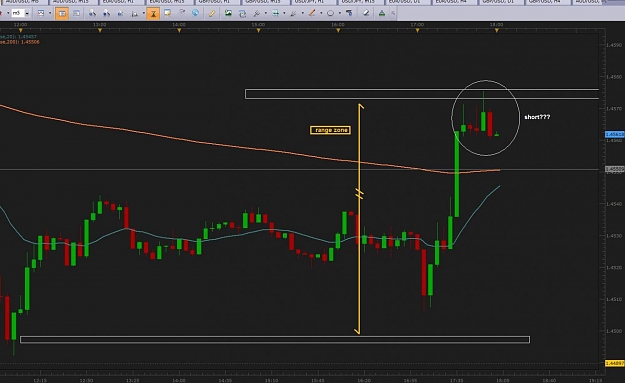Click the 13:00 time marker triangle
Image resolution: width=625 pixels, height=383 pixels.
tap(100, 30)
